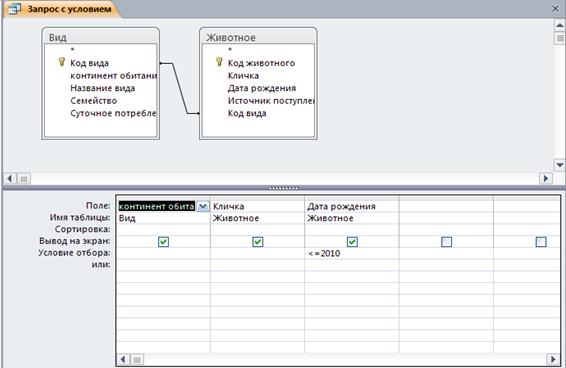Image resolution: width=566 pixels, height=368 pixels.
Task: Click the right arrow of the design grid's horizontal scrollbar
Action: [553, 359]
